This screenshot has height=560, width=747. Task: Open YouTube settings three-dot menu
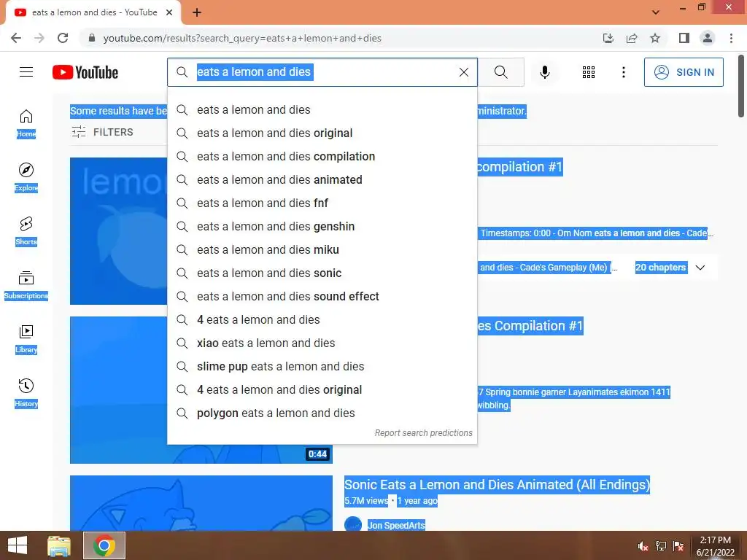coord(623,72)
